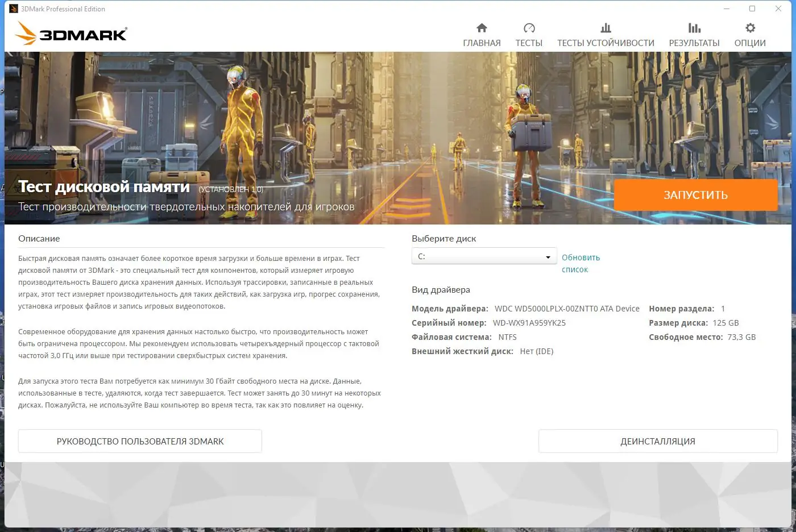Click the ГЛАВНАЯ navigation label

click(481, 42)
